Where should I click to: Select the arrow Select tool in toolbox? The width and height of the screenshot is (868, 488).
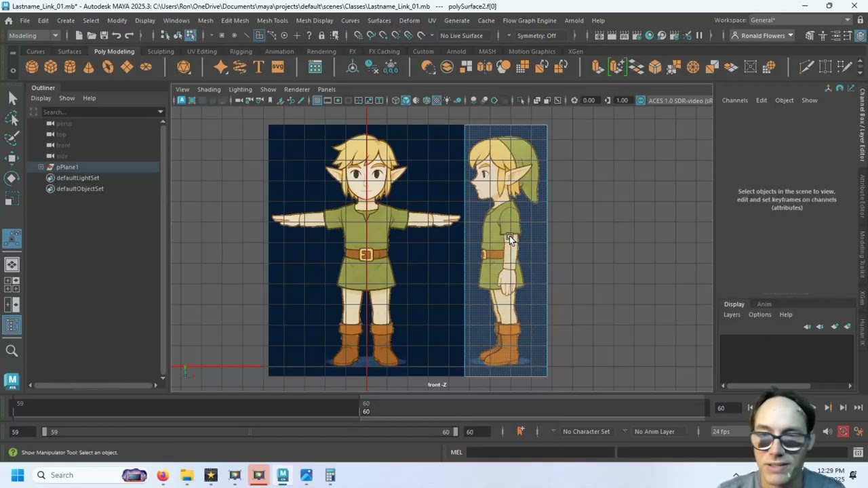(x=12, y=98)
